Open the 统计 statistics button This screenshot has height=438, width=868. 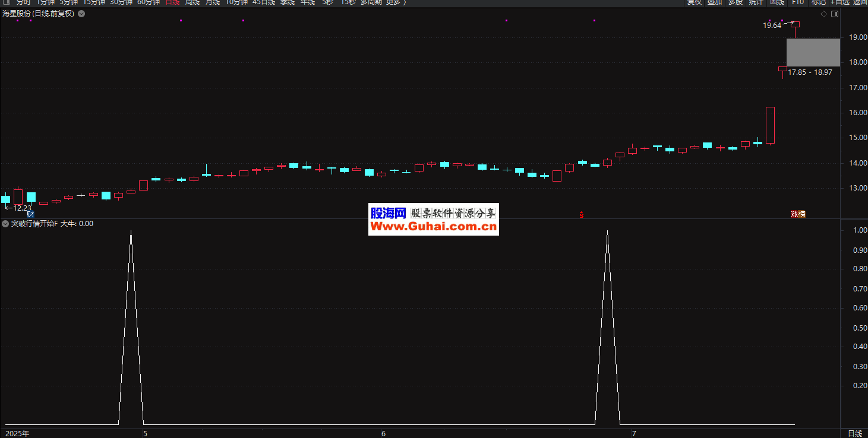click(756, 2)
